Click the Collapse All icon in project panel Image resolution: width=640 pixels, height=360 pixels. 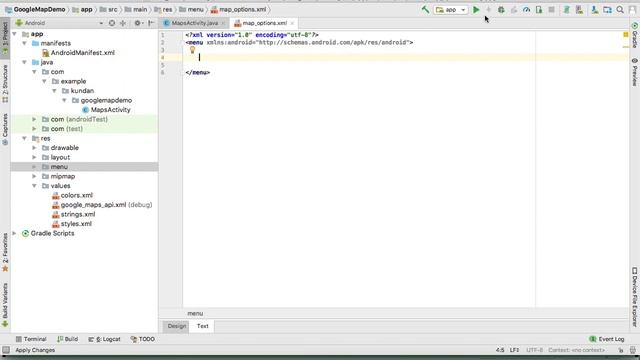coord(123,23)
